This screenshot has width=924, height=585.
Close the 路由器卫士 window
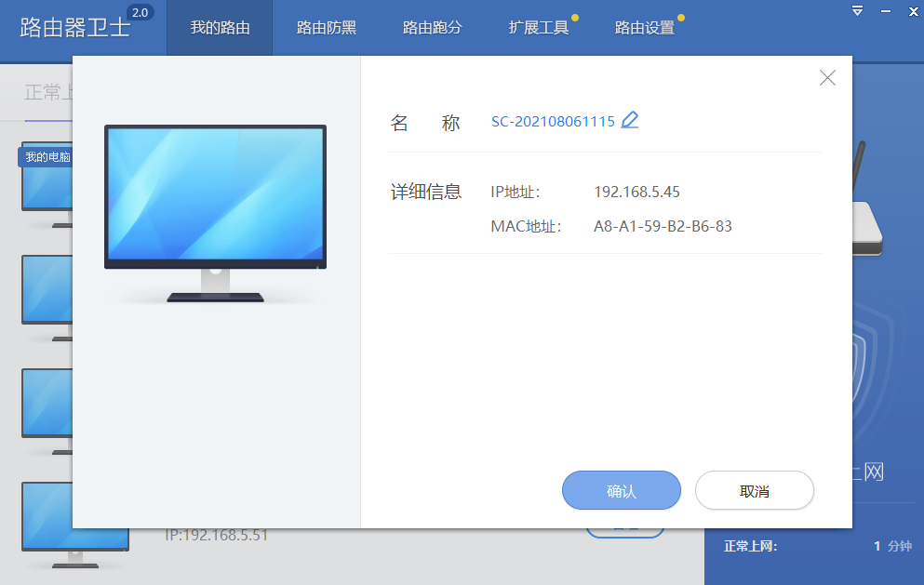point(914,11)
